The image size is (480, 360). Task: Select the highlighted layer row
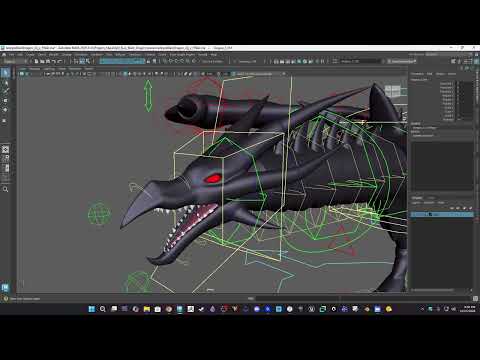coord(442,214)
